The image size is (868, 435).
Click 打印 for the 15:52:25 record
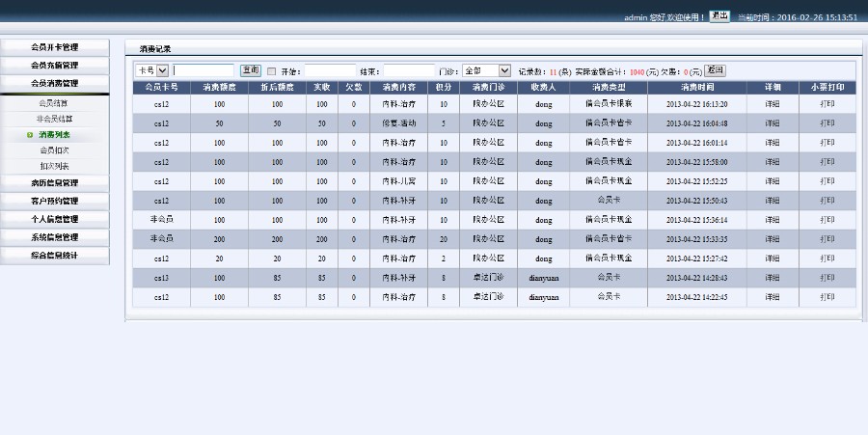tap(827, 181)
